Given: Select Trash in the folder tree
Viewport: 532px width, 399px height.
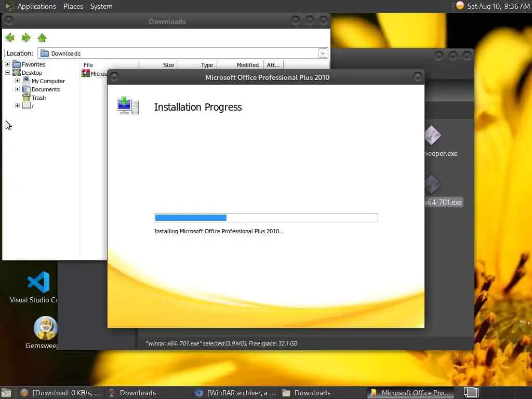Looking at the screenshot, I should click(x=38, y=98).
